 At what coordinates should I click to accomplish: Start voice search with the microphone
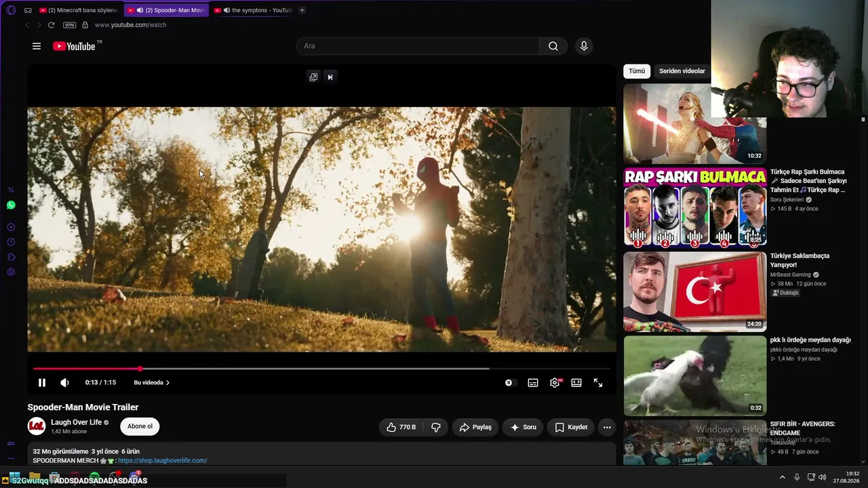coord(584,46)
